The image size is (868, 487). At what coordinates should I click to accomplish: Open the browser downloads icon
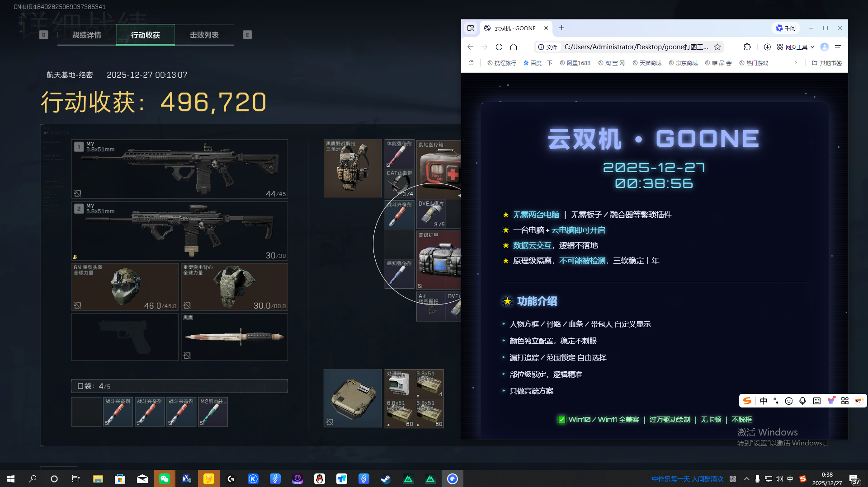tap(767, 47)
